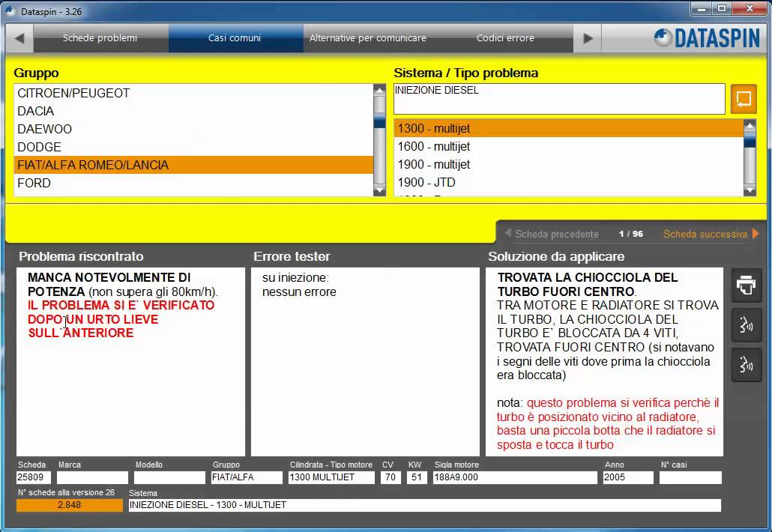
Task: Click the Dataspin logo
Action: tap(707, 38)
